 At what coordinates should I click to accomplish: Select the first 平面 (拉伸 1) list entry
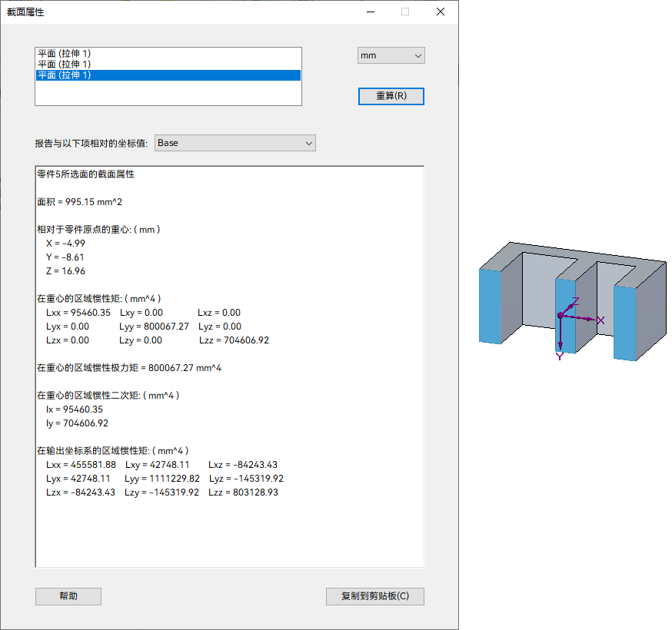pos(65,53)
